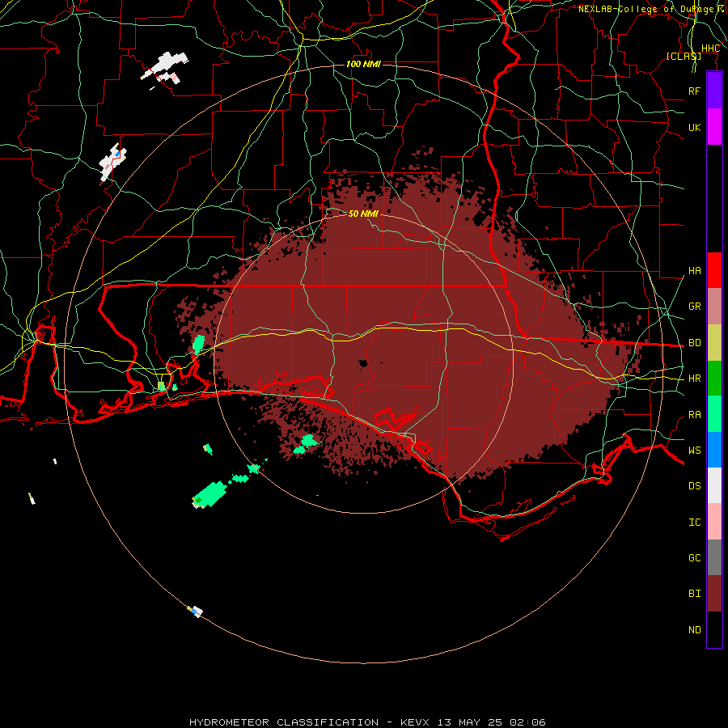This screenshot has width=728, height=728.
Task: Click the purple RF legend color swatch
Action: point(714,91)
